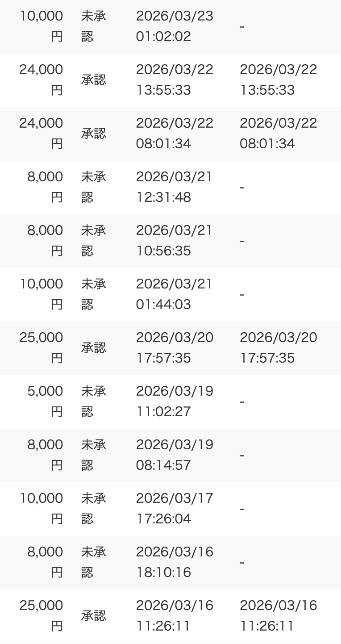This screenshot has height=644, width=341.
Task: Select the dash for 2026/03/23 01:02:02 row
Action: pos(242,27)
